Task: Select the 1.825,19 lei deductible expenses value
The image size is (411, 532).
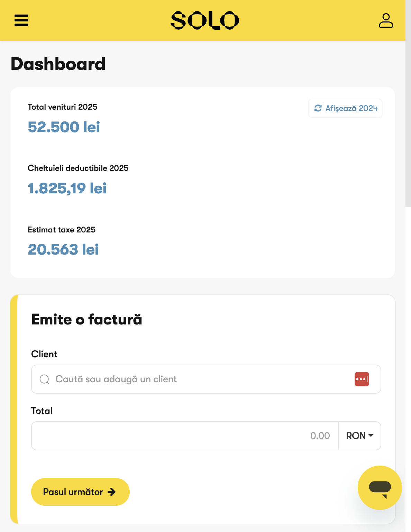Action: tap(67, 189)
